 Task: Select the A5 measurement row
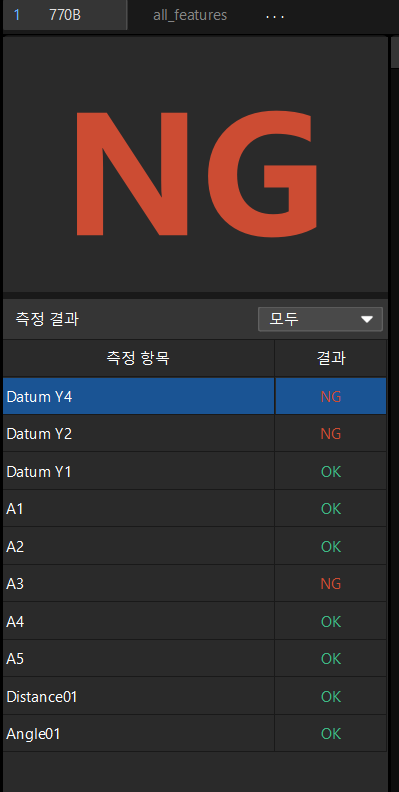pyautogui.click(x=194, y=659)
